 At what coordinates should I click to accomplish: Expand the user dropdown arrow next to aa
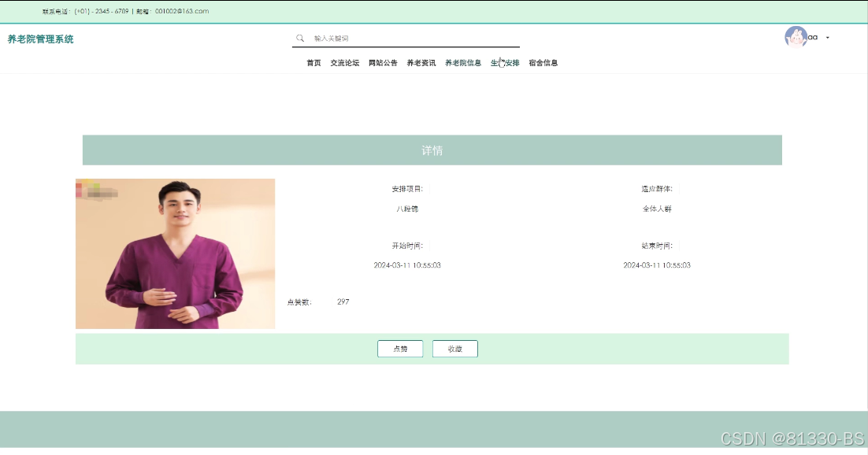828,38
